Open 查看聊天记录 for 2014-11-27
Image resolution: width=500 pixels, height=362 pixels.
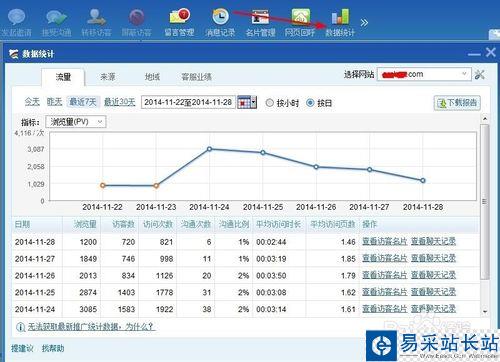click(x=433, y=258)
